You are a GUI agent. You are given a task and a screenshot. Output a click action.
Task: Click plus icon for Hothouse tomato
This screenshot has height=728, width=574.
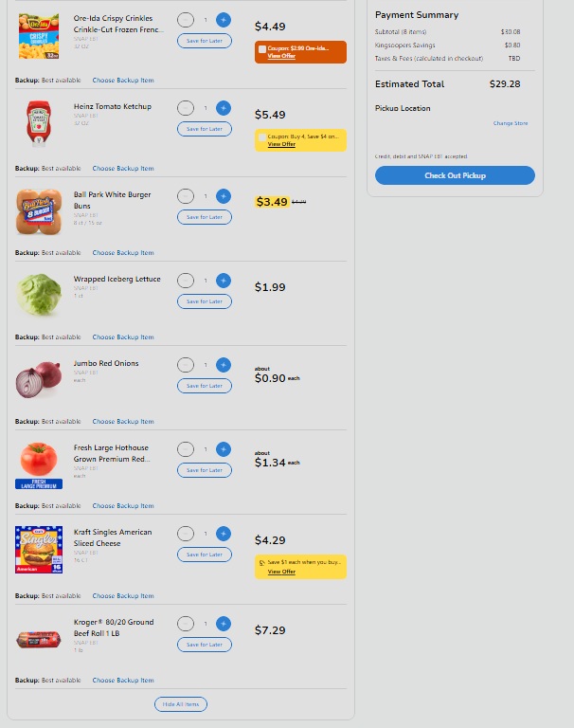[x=224, y=449]
